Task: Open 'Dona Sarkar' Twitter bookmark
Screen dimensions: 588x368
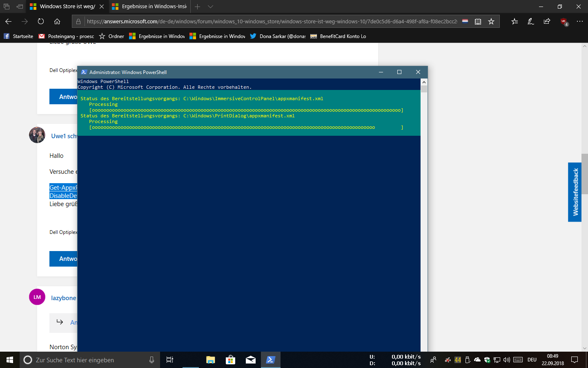Action: coord(278,36)
